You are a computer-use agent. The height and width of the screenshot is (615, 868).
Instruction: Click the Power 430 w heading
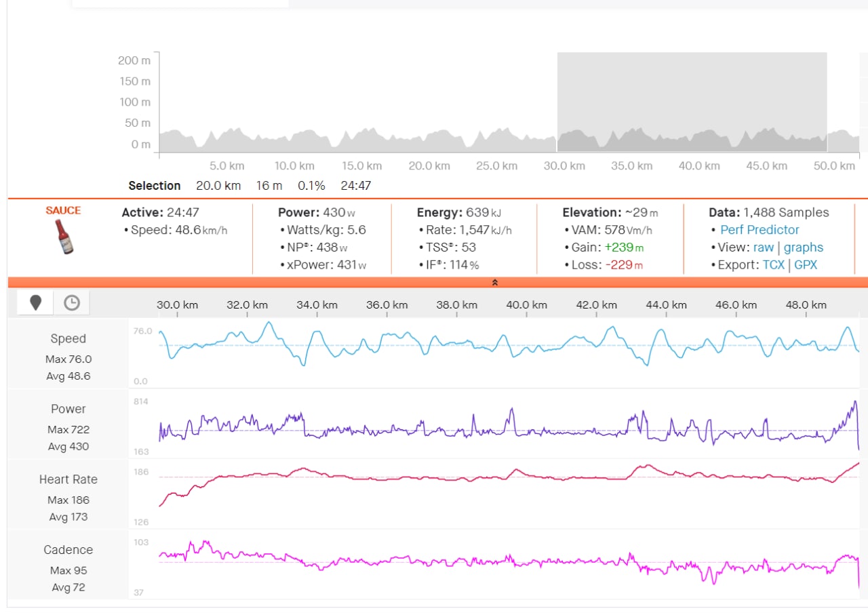click(317, 212)
